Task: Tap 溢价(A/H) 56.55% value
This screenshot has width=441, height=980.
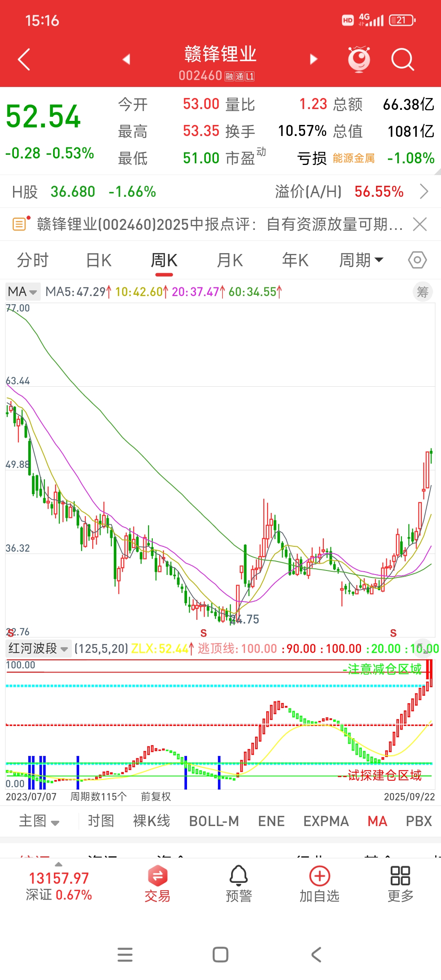Action: click(x=379, y=192)
